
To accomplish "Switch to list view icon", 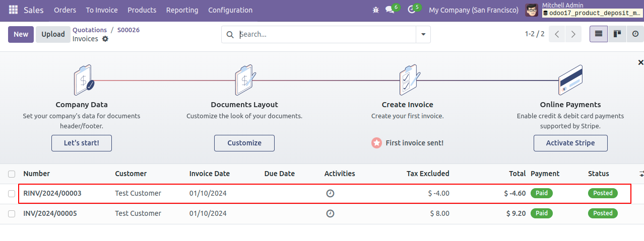I will tap(599, 34).
